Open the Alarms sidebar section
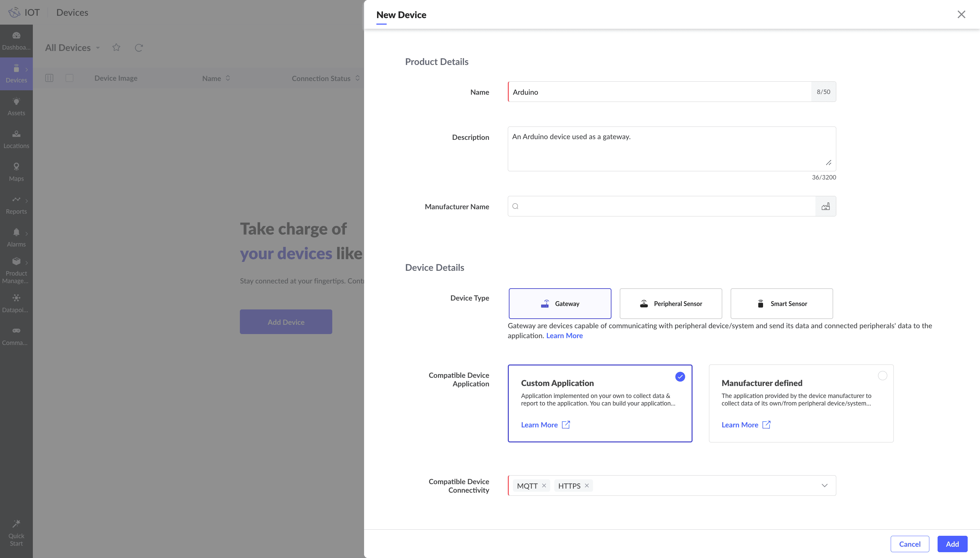Image resolution: width=980 pixels, height=558 pixels. [x=16, y=238]
